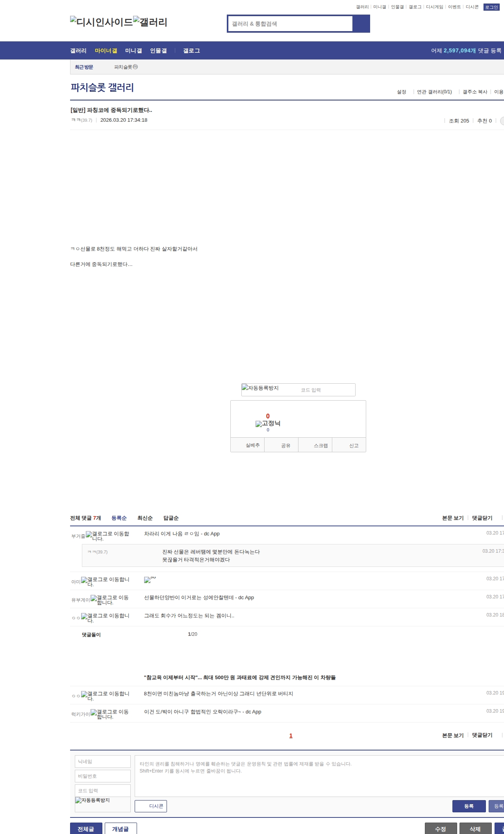Open the 파치슬롯 recent visit link
Viewport: 504px width, 834px height.
coord(126,67)
